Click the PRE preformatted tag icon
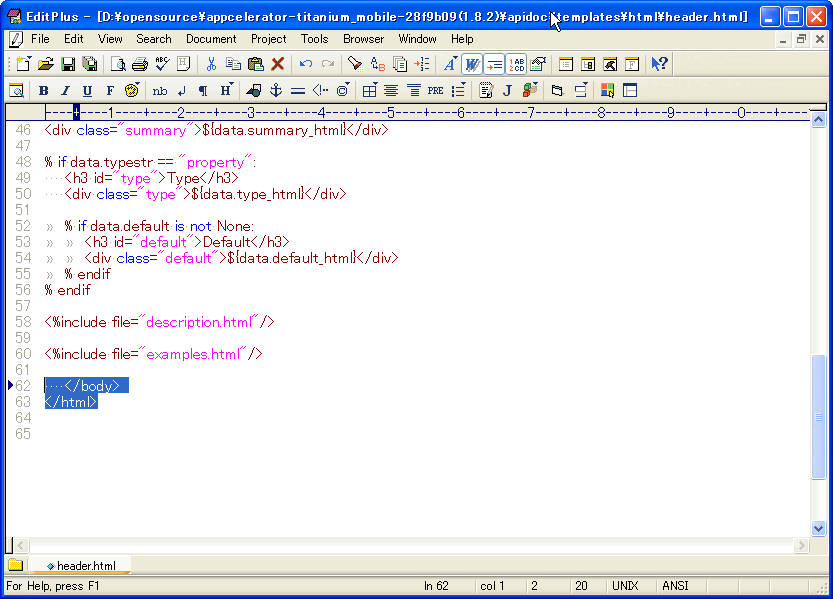 pos(436,91)
